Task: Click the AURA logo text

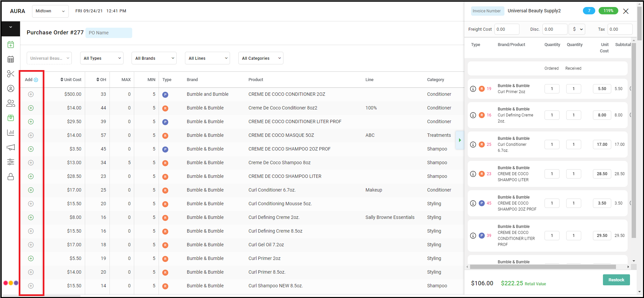Action: (17, 11)
